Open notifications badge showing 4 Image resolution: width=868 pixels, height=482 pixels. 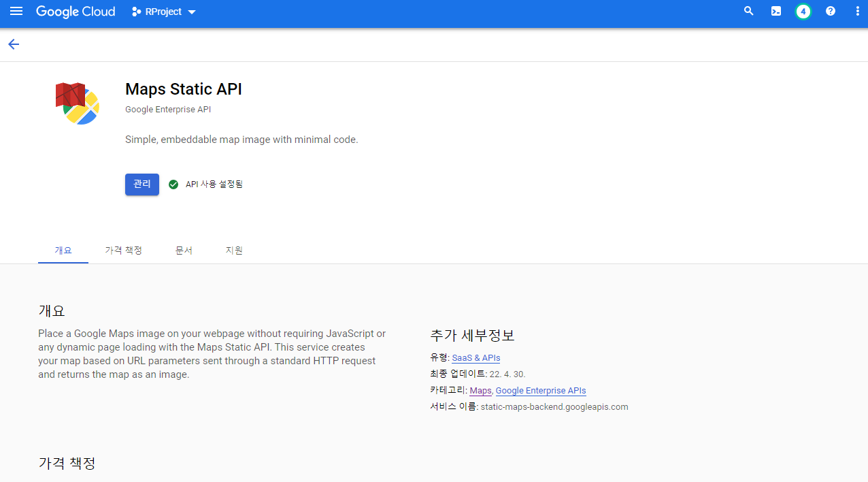coord(803,12)
